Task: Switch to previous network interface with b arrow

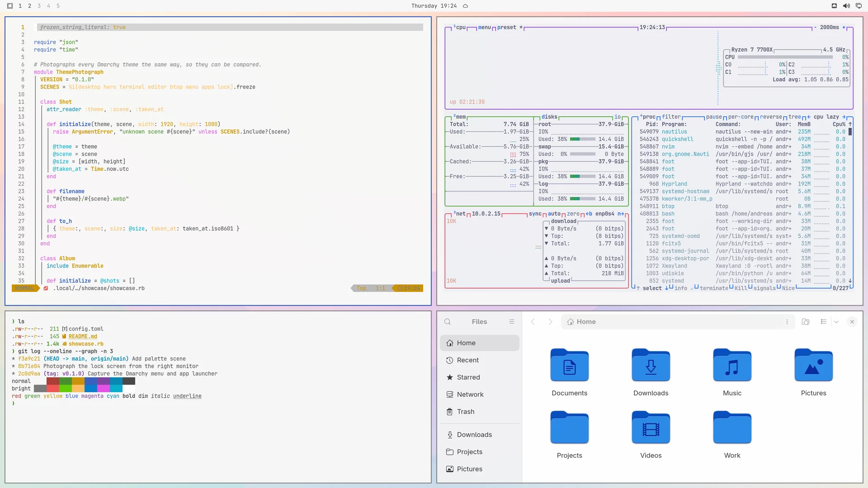Action: pyautogui.click(x=589, y=214)
